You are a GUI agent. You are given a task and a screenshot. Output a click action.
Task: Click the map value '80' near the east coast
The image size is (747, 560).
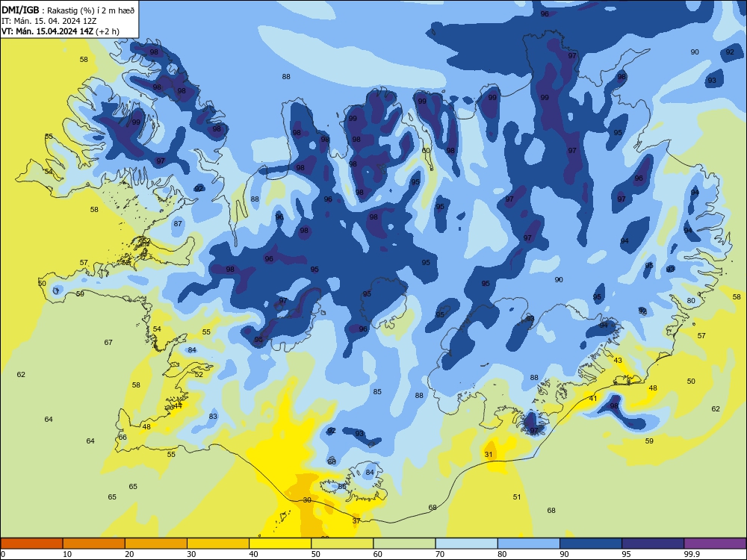(691, 301)
